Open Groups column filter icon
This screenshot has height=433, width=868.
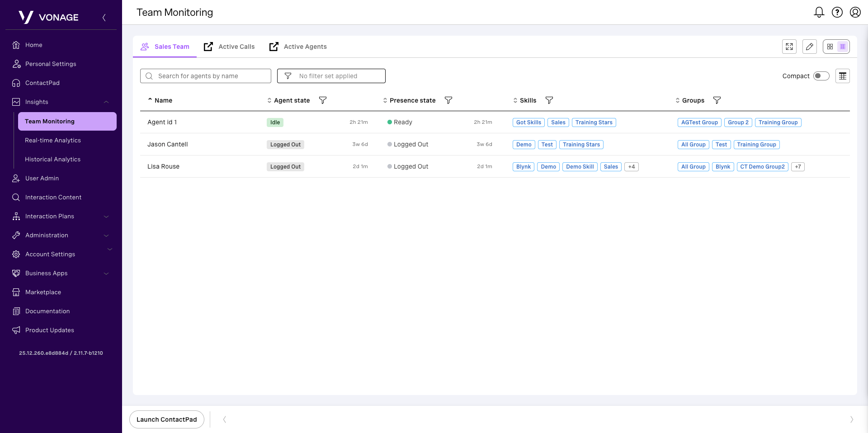tap(717, 100)
